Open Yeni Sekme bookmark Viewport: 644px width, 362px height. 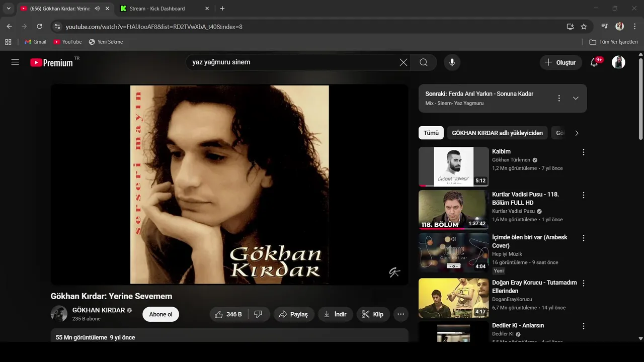tap(106, 42)
